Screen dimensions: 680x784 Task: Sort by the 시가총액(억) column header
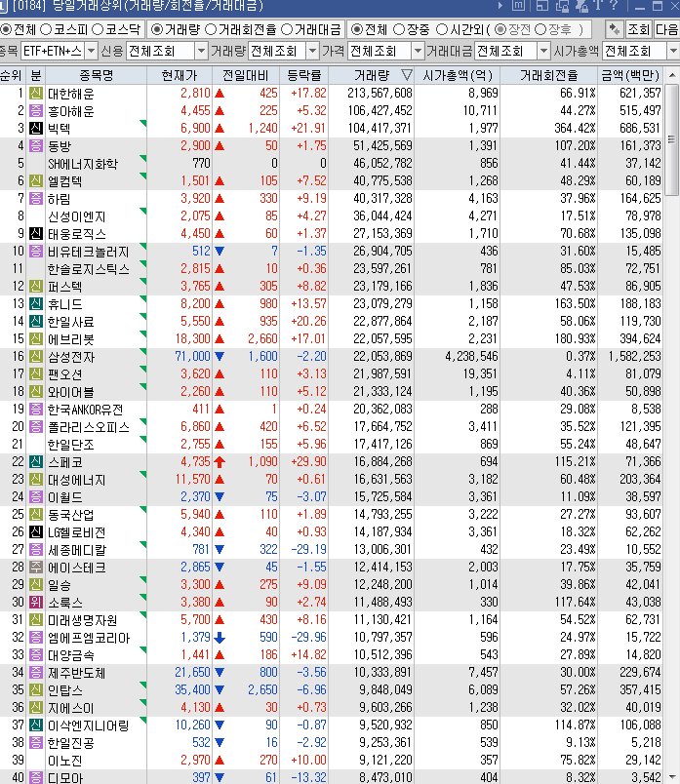point(458,75)
